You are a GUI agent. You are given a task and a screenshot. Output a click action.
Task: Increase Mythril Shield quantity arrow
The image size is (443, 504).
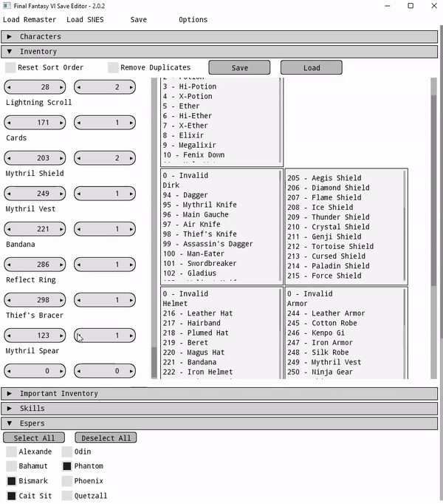[131, 158]
